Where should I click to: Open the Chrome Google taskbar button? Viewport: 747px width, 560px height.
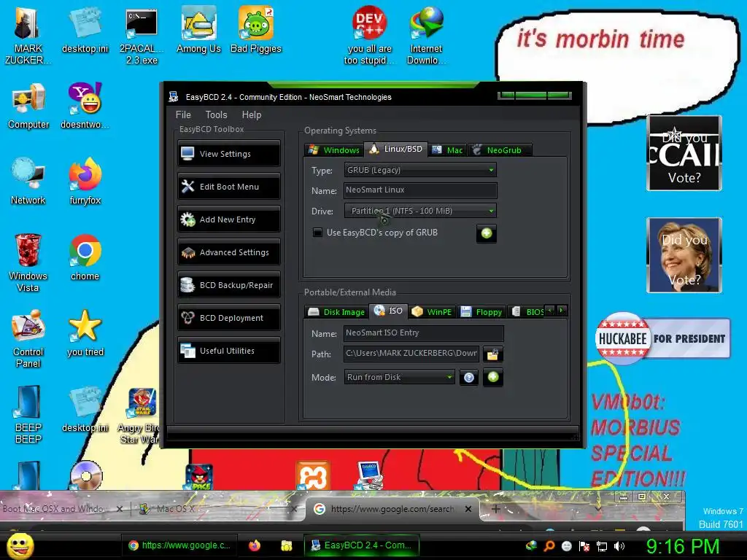click(x=179, y=545)
